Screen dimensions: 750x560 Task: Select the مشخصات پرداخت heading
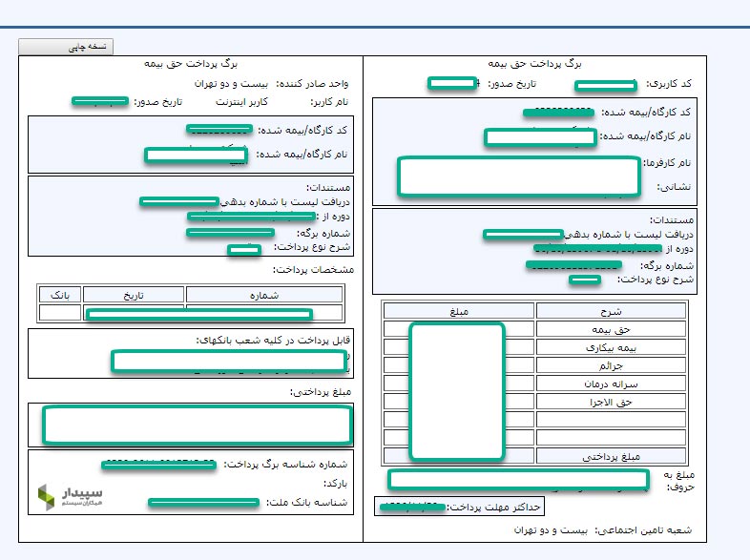coord(313,270)
